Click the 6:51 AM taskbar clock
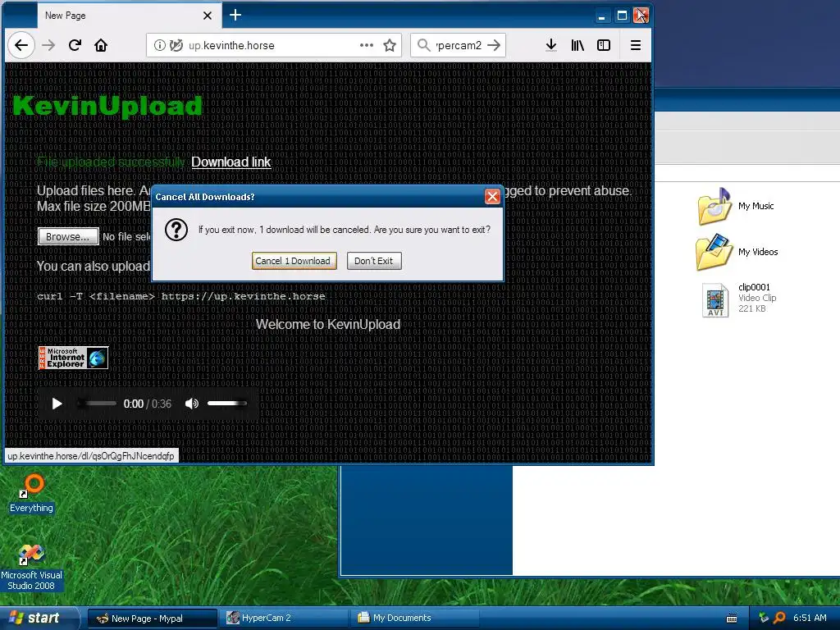Screen dimensions: 840x630 [x=810, y=619]
